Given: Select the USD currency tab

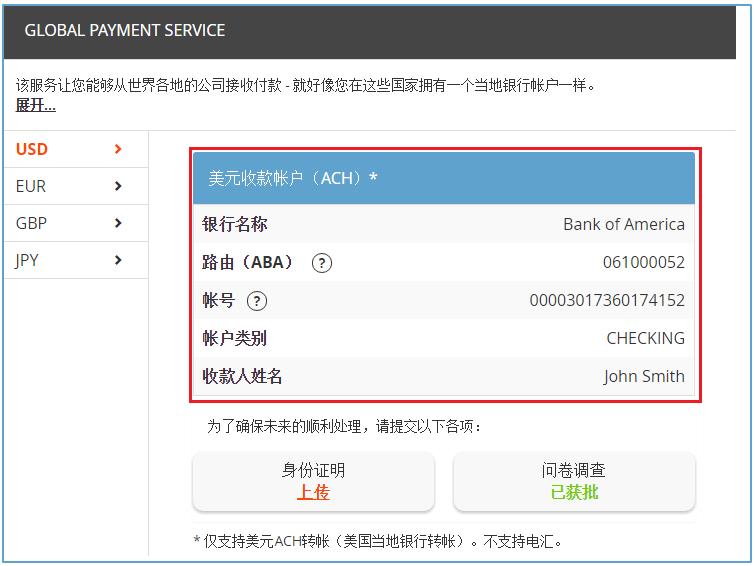Looking at the screenshot, I should [76, 149].
